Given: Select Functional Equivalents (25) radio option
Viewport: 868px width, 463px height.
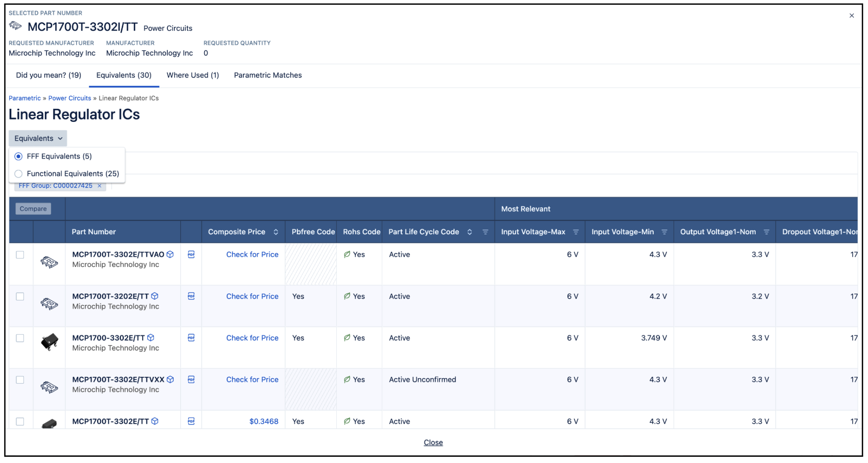Looking at the screenshot, I should click(18, 174).
